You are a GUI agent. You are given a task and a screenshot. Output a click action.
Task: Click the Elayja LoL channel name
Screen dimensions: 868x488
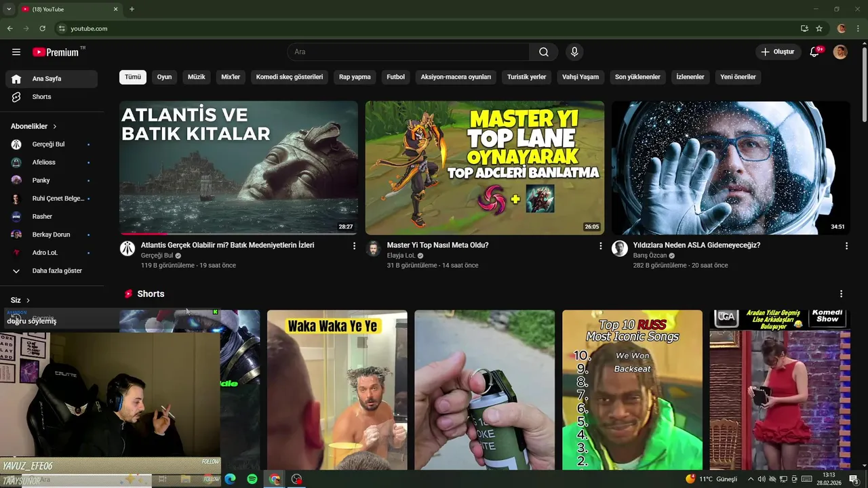[x=401, y=256]
